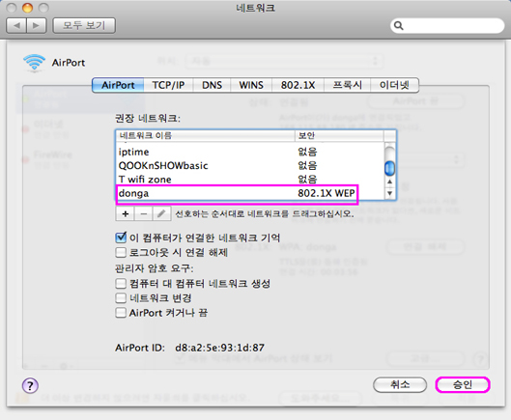Click the purple help question mark icon

click(x=30, y=386)
